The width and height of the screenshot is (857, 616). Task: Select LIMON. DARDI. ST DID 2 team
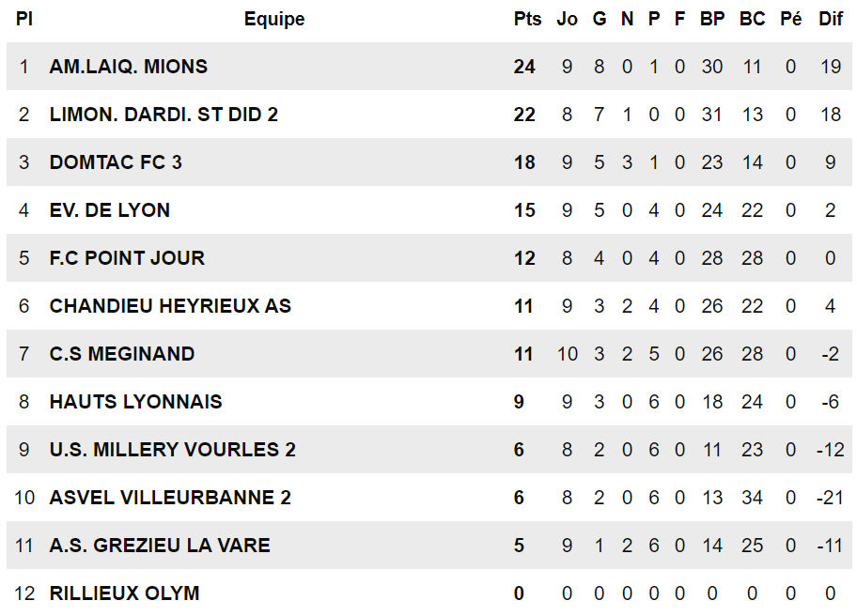pos(164,115)
